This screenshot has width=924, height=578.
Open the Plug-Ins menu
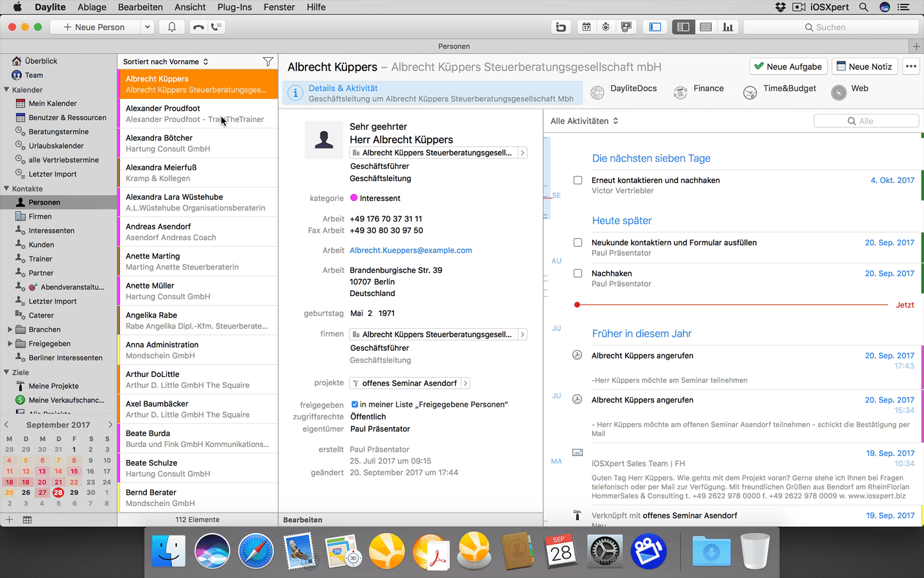(235, 7)
